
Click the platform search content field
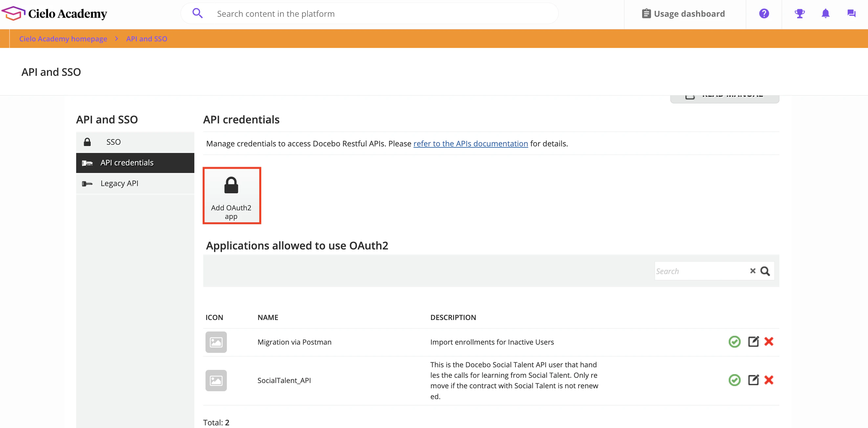371,14
